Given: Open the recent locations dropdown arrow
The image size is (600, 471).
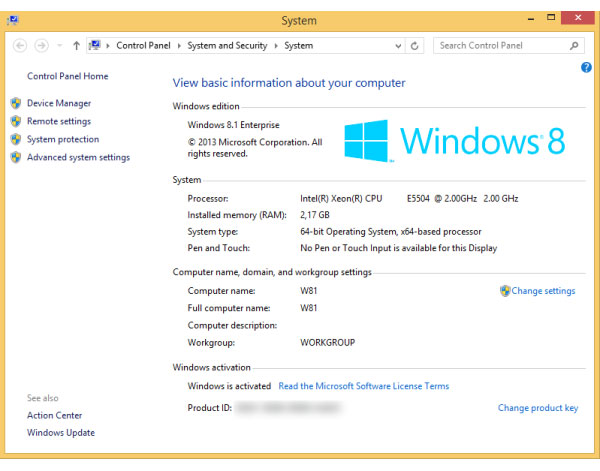Looking at the screenshot, I should (59, 46).
